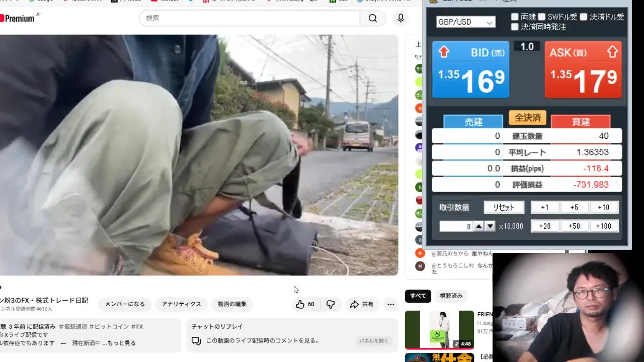The image size is (644, 362).
Task: Dislike the video with thumbs-down
Action: tap(331, 304)
